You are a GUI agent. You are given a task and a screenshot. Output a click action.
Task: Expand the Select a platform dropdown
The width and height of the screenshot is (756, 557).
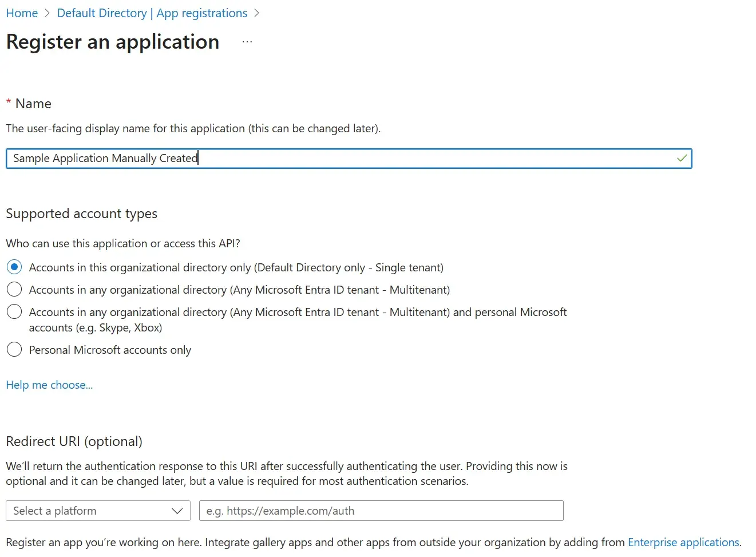coord(98,511)
